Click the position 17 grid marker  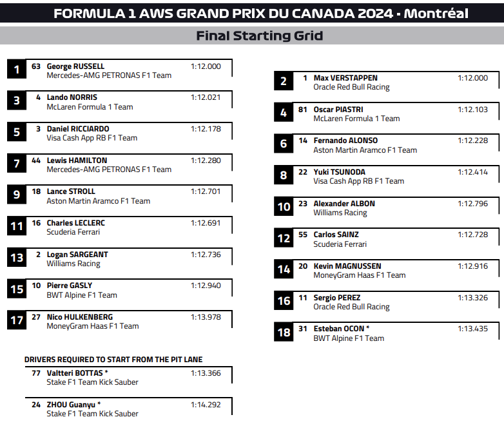coord(17,320)
